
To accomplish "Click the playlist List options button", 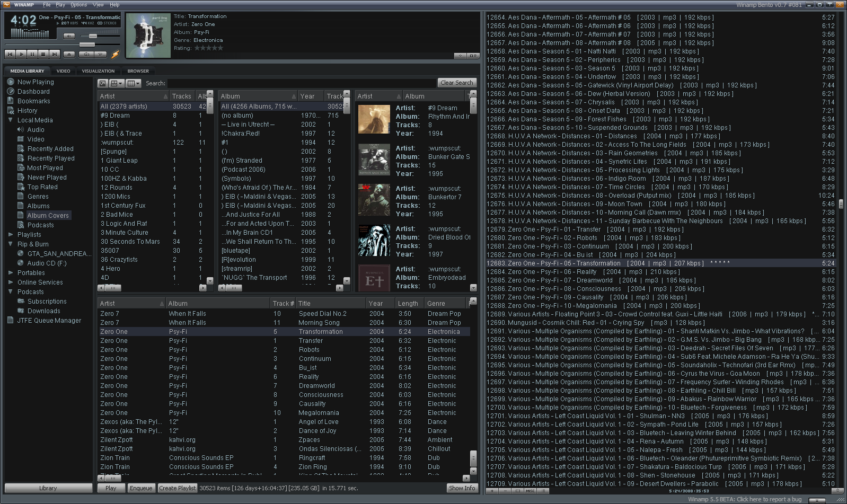I will click(x=543, y=491).
